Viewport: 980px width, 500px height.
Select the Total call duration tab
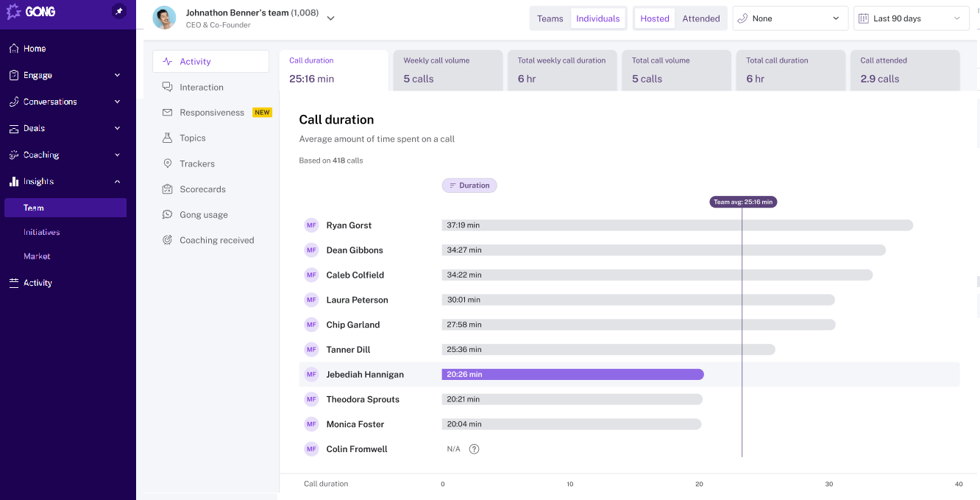[790, 70]
